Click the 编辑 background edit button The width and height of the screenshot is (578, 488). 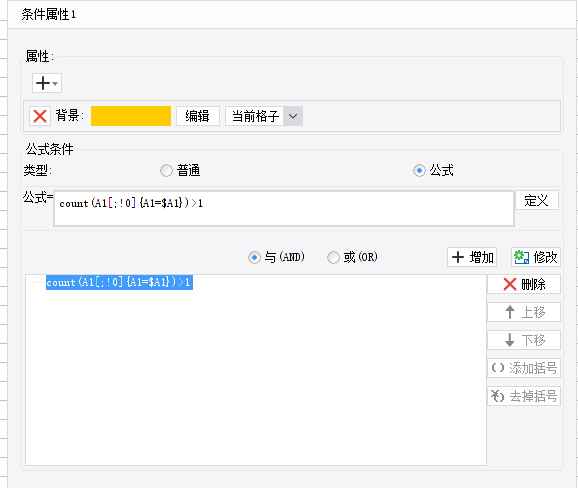click(198, 116)
